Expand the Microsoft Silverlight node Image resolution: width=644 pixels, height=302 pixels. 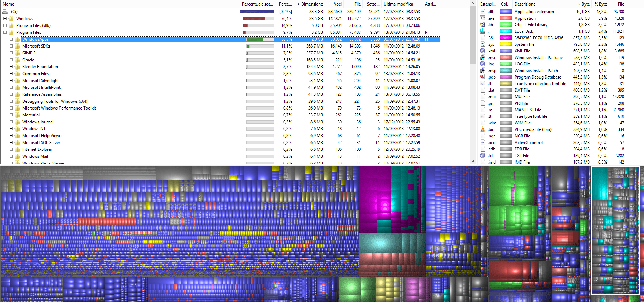[11, 81]
